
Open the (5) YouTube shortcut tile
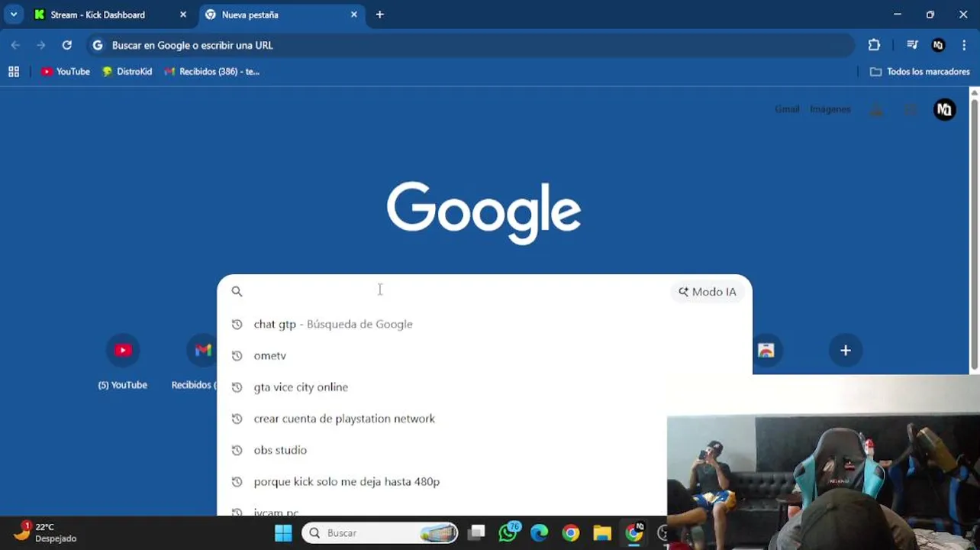click(x=123, y=361)
